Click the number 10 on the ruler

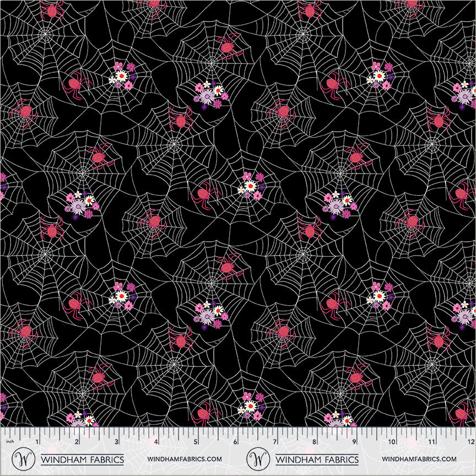[392, 441]
